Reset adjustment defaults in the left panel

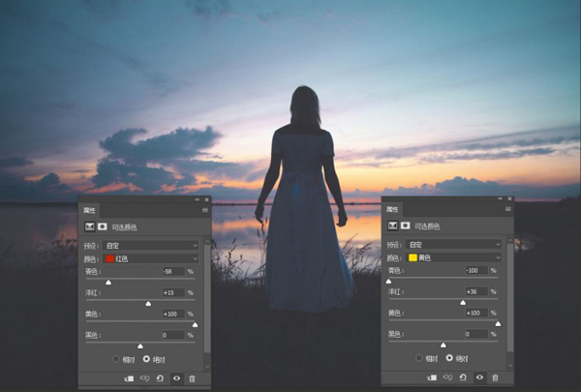(160, 378)
